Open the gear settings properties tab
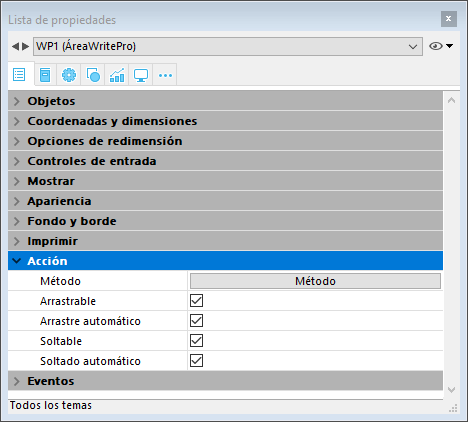Image resolution: width=468 pixels, height=422 pixels. click(69, 75)
